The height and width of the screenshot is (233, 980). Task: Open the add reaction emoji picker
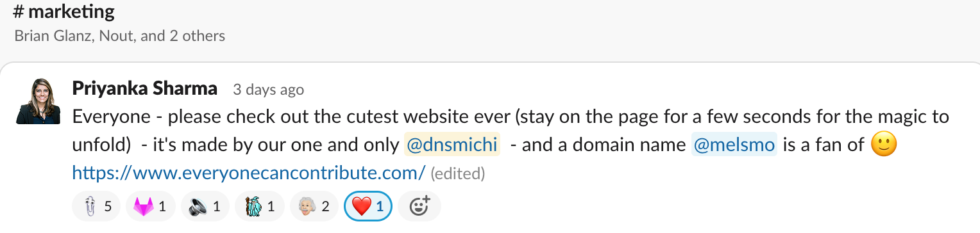click(x=419, y=206)
